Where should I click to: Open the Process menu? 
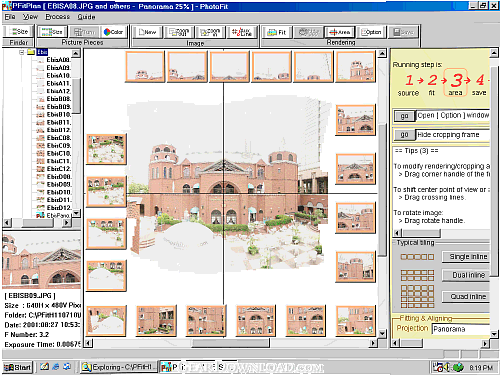tap(58, 17)
